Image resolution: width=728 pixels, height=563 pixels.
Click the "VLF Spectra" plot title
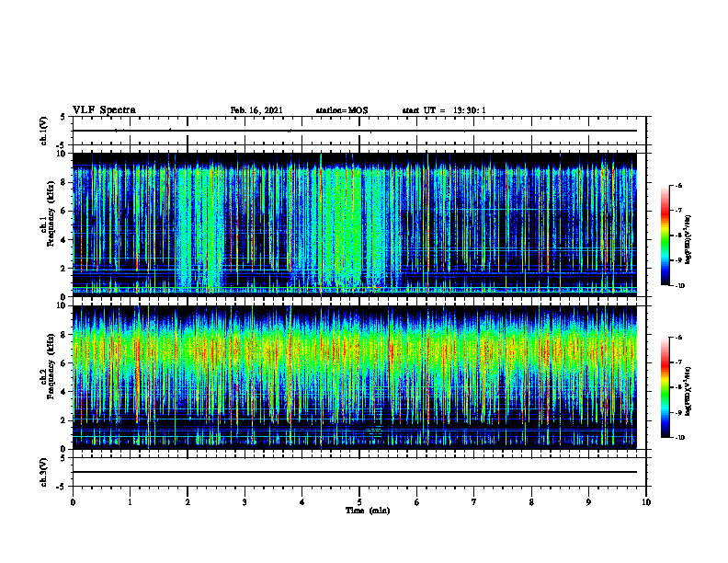[104, 110]
